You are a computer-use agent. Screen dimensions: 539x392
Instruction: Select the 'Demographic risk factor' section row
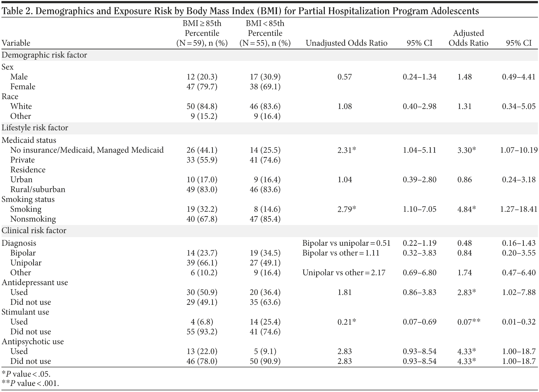click(44, 55)
